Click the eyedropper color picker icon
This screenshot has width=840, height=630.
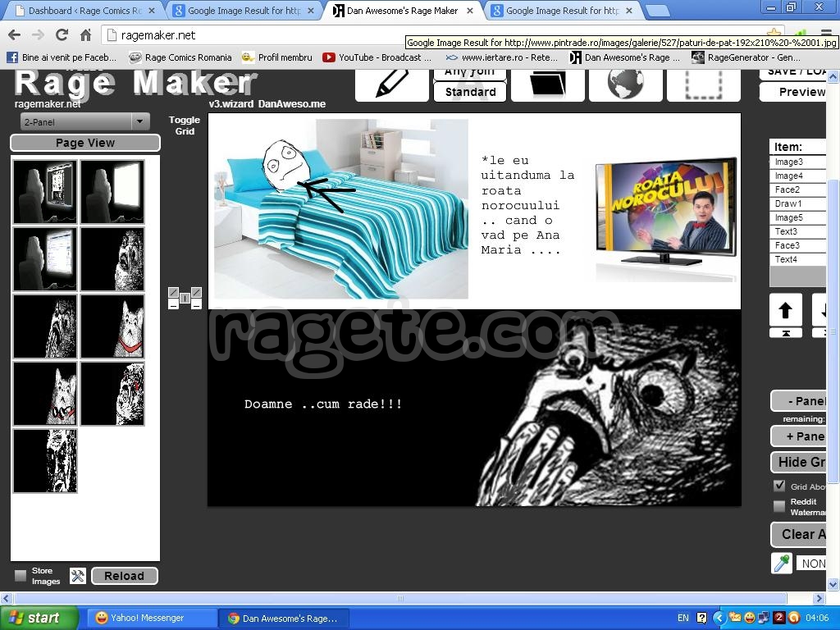781,563
